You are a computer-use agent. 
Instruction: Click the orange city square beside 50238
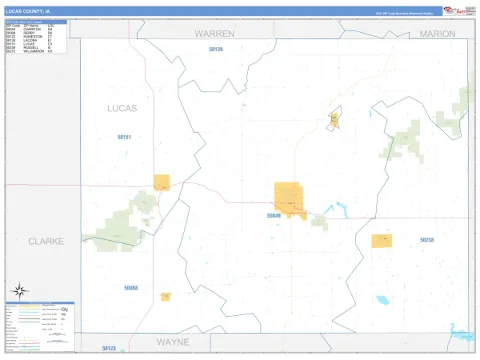(x=382, y=241)
